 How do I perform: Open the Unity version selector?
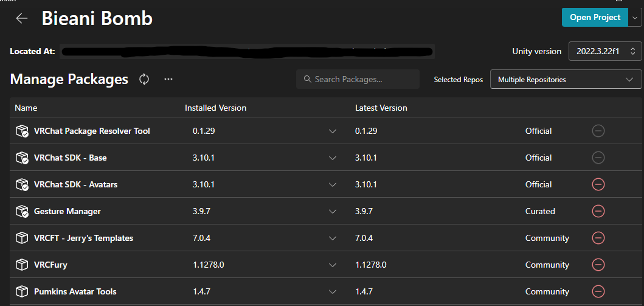605,52
